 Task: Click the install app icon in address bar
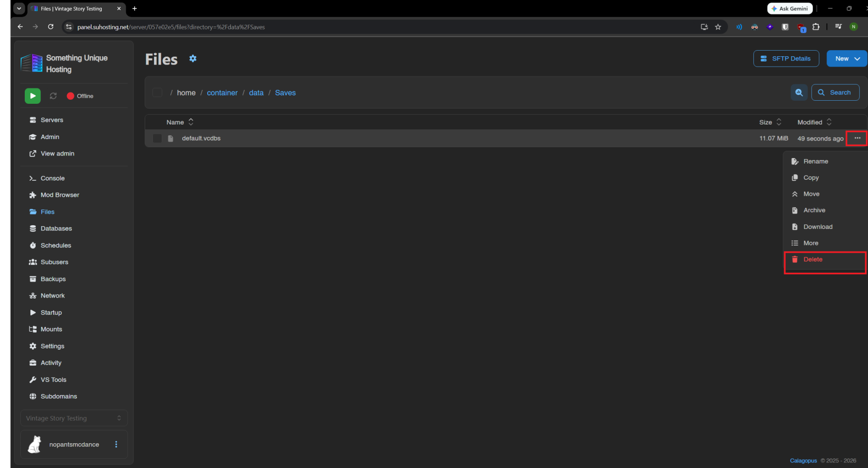[x=704, y=27]
